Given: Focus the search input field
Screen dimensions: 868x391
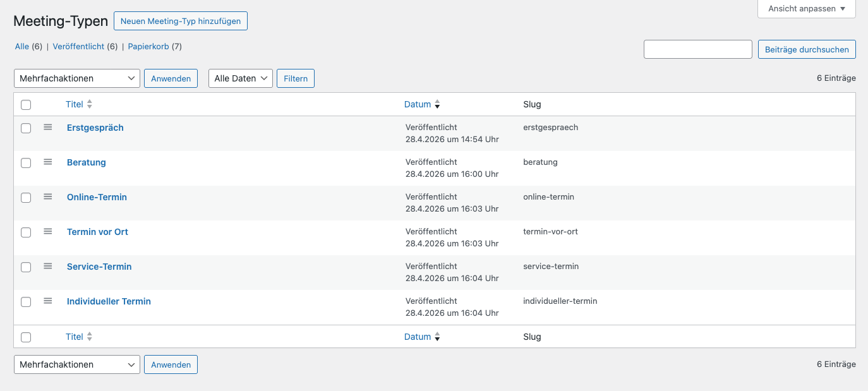Looking at the screenshot, I should tap(698, 49).
